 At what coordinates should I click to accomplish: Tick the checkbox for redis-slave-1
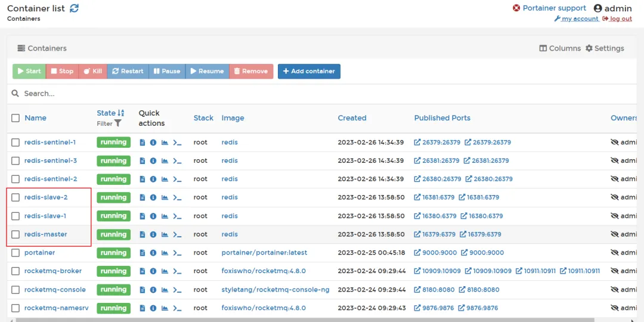tap(15, 216)
